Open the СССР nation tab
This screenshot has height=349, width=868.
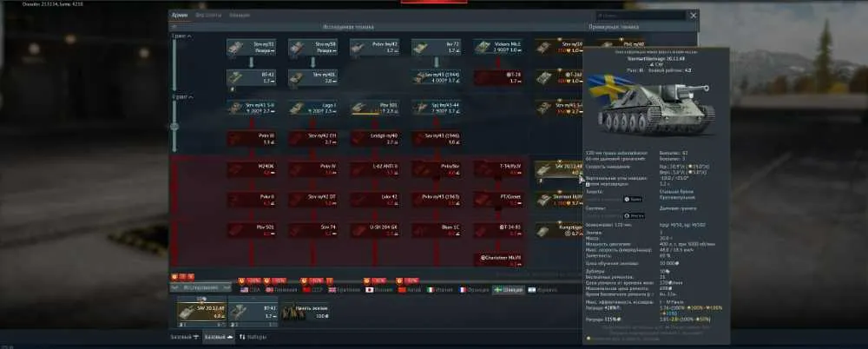click(x=314, y=290)
